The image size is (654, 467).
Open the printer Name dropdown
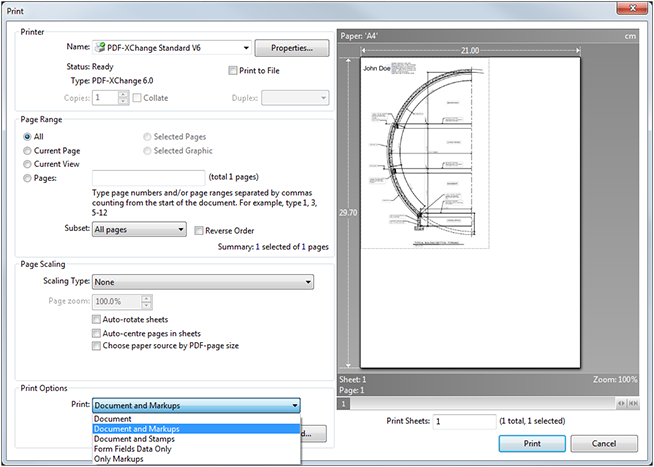171,48
